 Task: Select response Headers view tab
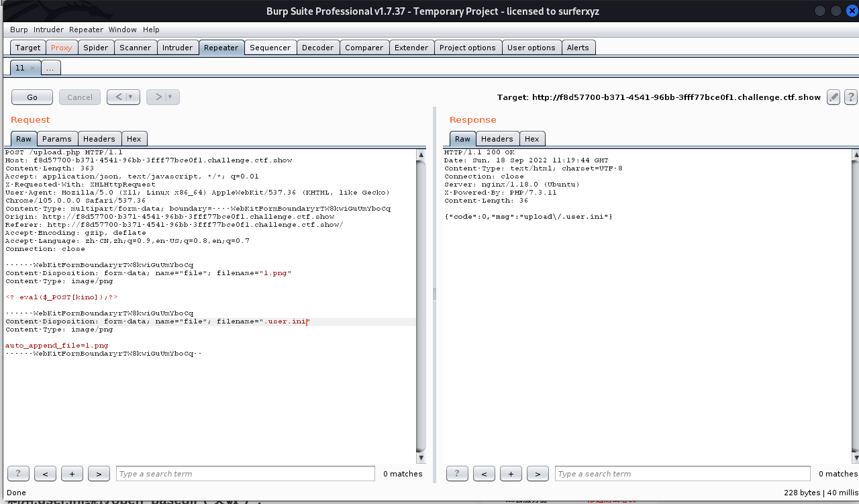pos(497,139)
